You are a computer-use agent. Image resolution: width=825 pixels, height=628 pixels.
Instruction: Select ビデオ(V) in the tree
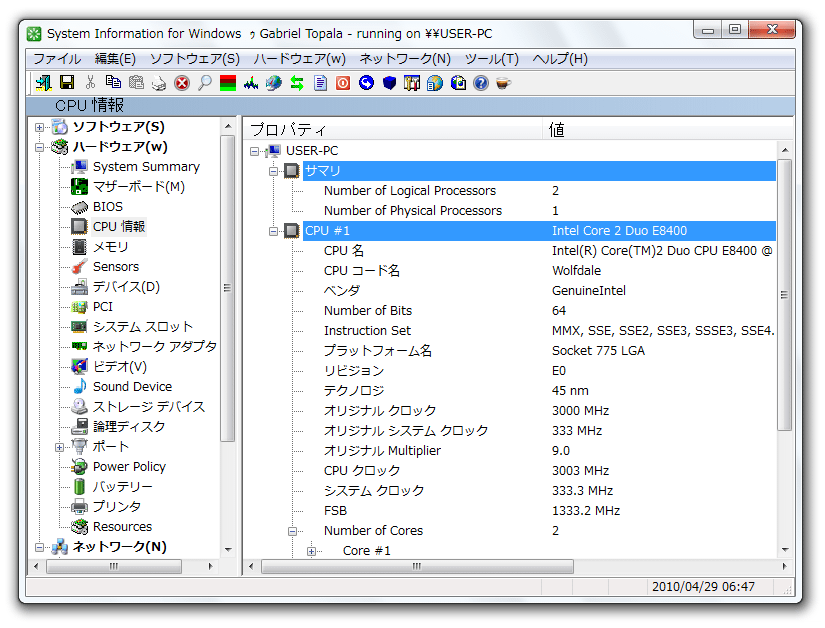tap(120, 367)
